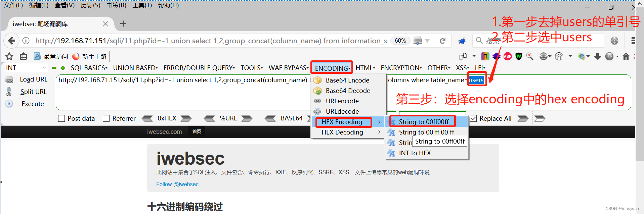The image size is (644, 214).
Task: Select String to 00ff00ff option
Action: [426, 122]
